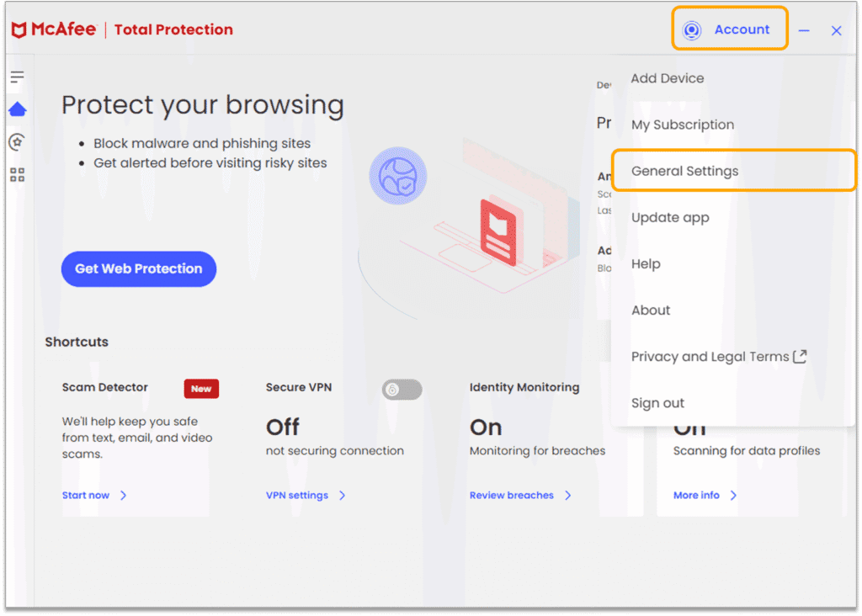The height and width of the screenshot is (616, 862).
Task: Click the chevron next to VPN settings
Action: click(x=342, y=496)
